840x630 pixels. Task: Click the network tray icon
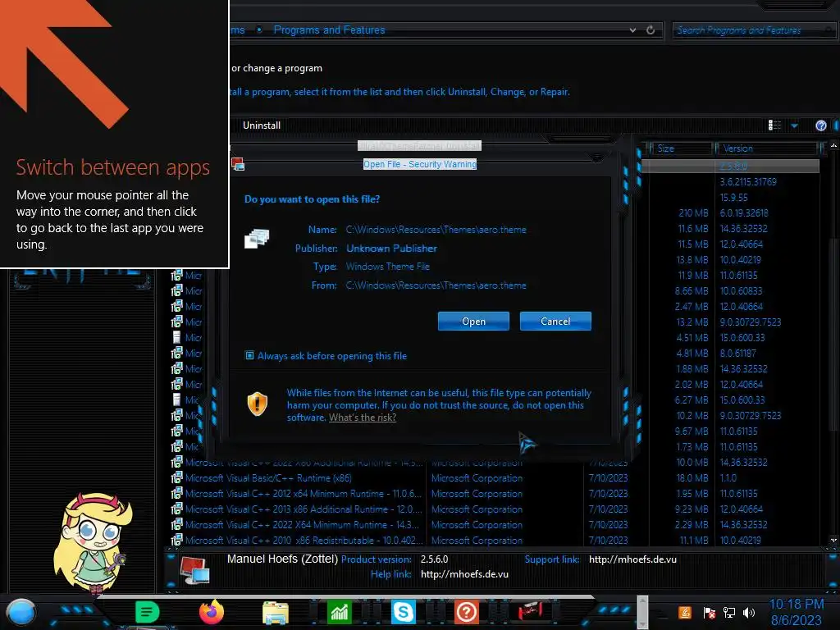(x=728, y=612)
